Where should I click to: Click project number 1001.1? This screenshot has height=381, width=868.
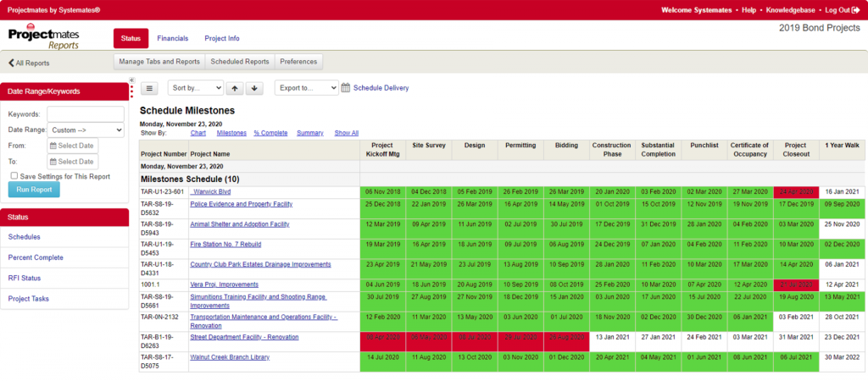click(x=149, y=284)
